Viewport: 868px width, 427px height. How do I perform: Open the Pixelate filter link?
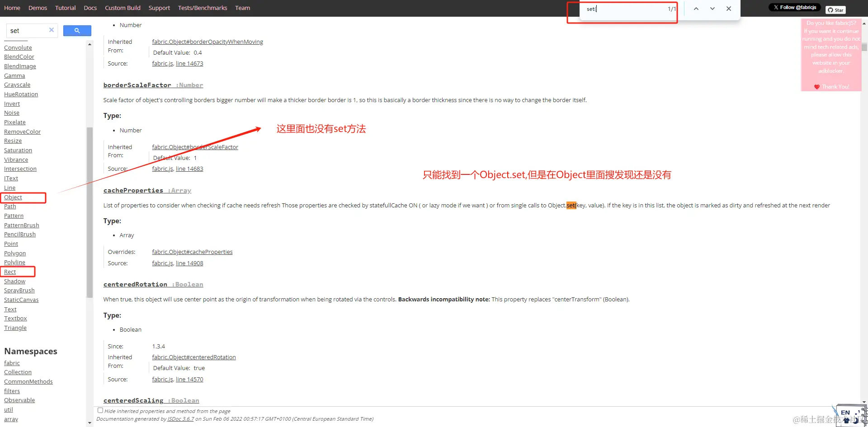click(x=15, y=122)
